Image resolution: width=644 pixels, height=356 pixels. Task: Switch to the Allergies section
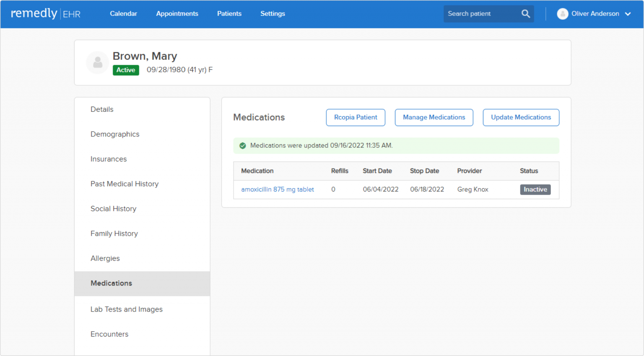pos(105,258)
